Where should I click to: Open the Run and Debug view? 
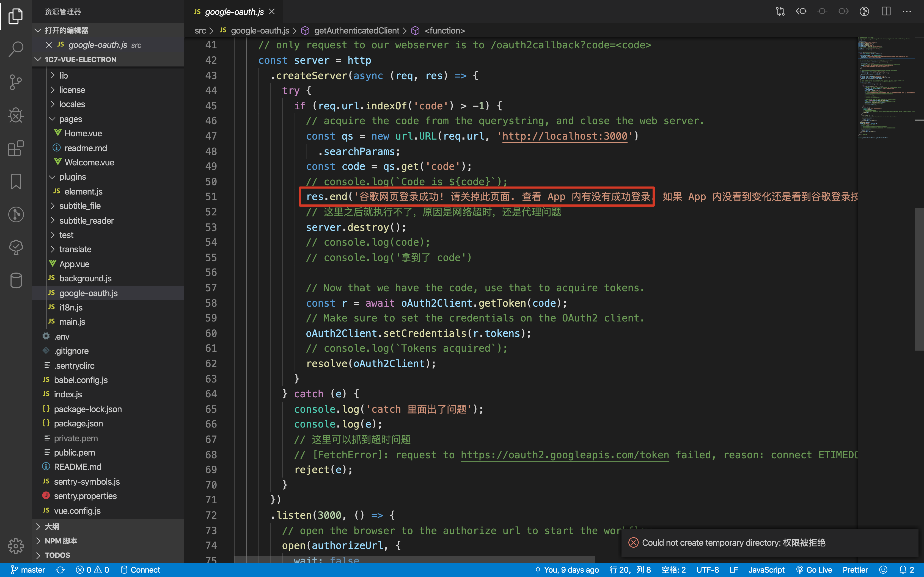[16, 115]
